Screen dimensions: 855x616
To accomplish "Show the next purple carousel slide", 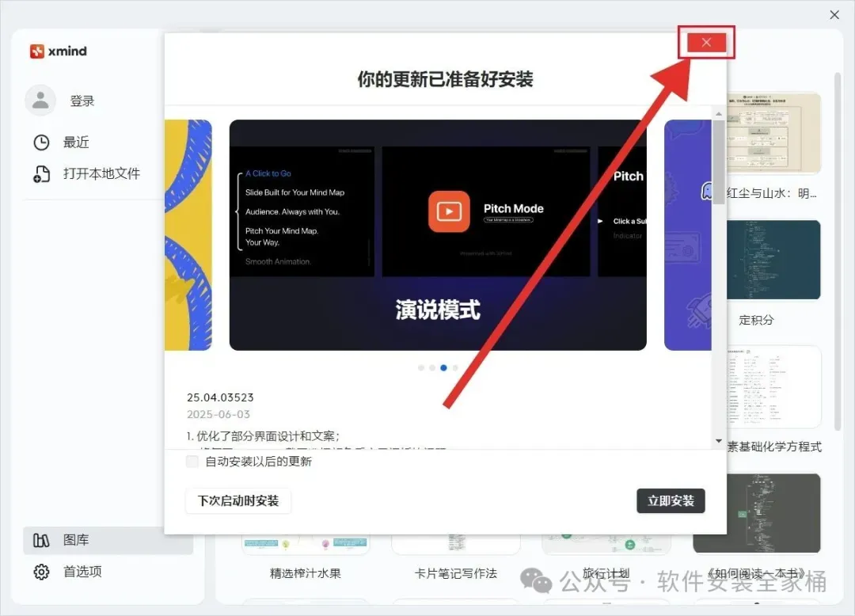I will click(688, 235).
